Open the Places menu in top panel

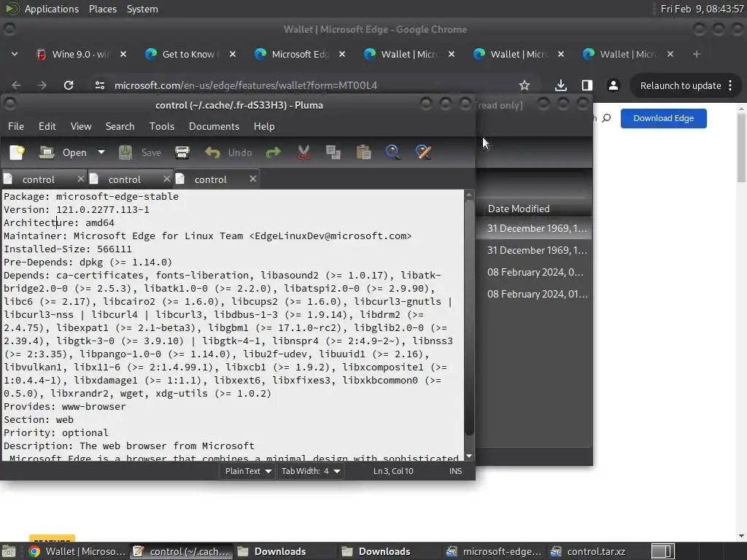coord(102,9)
